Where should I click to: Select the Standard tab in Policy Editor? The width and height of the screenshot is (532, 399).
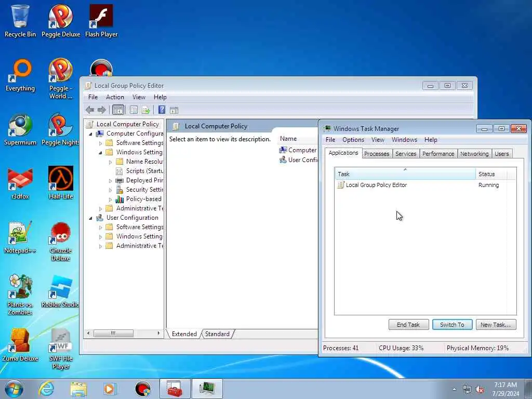click(217, 334)
